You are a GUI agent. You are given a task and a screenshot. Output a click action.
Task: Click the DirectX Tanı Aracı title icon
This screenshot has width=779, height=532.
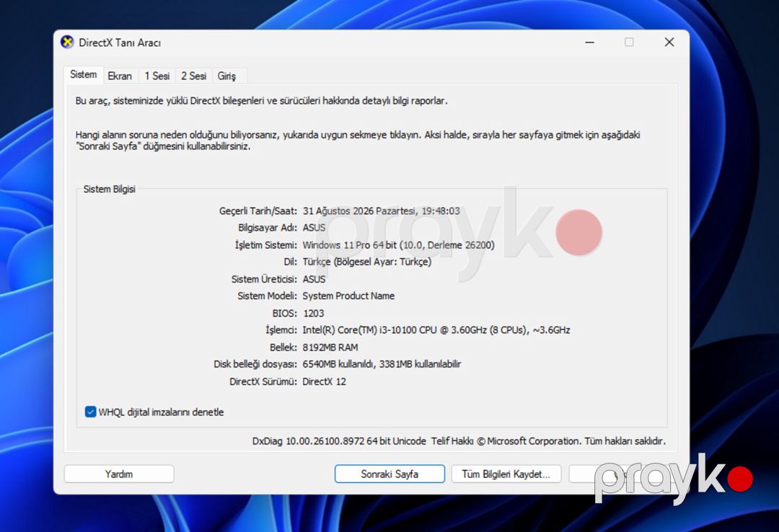(67, 43)
